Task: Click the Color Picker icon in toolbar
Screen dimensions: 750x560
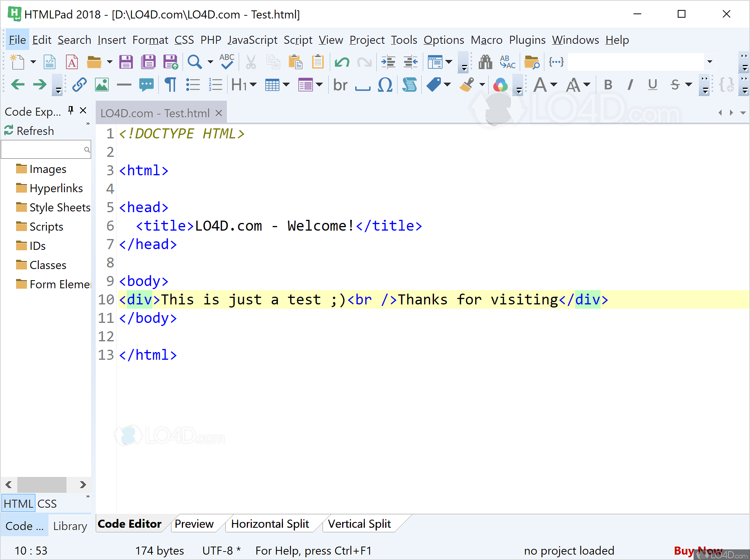Action: click(x=499, y=85)
